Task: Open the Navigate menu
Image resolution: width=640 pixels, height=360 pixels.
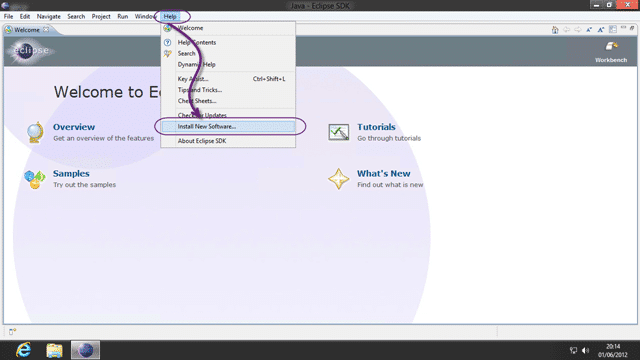Action: click(49, 16)
